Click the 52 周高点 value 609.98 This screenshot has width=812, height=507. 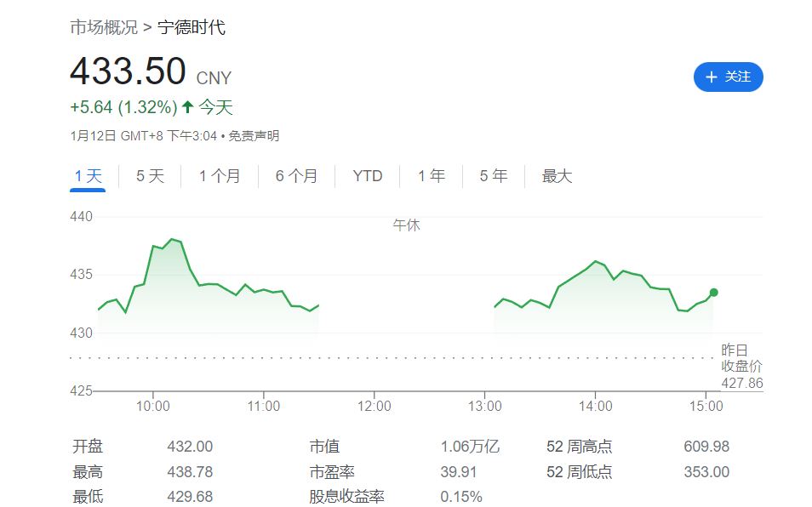pyautogui.click(x=706, y=447)
